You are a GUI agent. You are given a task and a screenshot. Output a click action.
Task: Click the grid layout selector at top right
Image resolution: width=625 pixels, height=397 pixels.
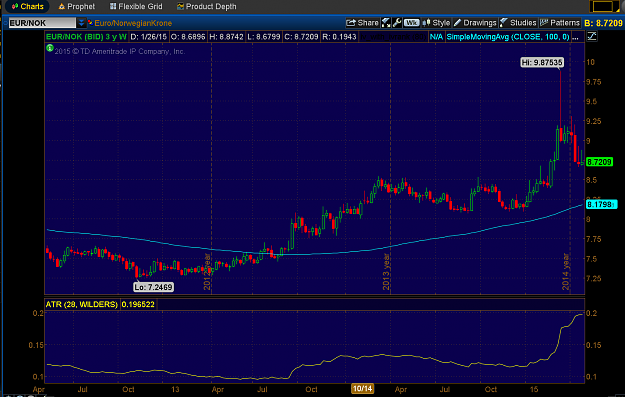pyautogui.click(x=603, y=6)
